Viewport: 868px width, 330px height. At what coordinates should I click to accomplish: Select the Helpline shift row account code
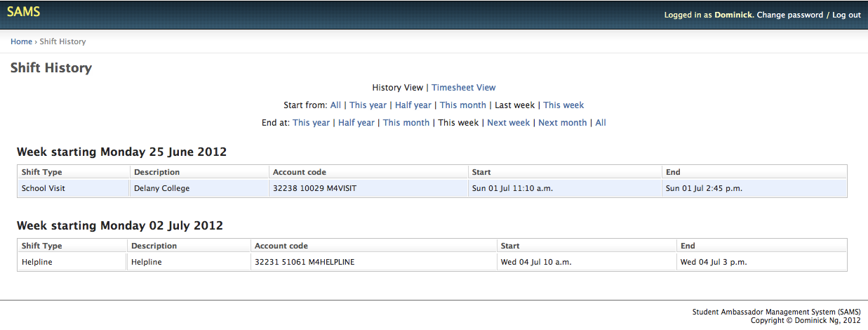point(304,263)
